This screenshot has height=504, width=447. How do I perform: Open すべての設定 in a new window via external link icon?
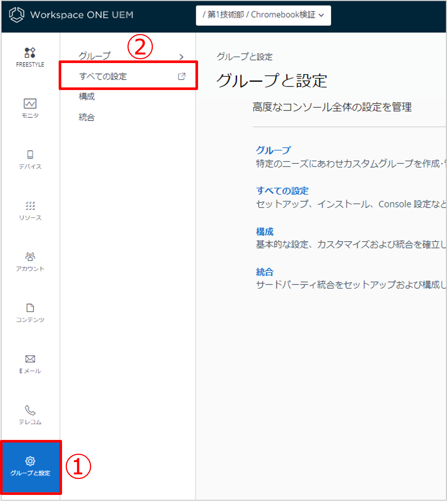tap(182, 76)
